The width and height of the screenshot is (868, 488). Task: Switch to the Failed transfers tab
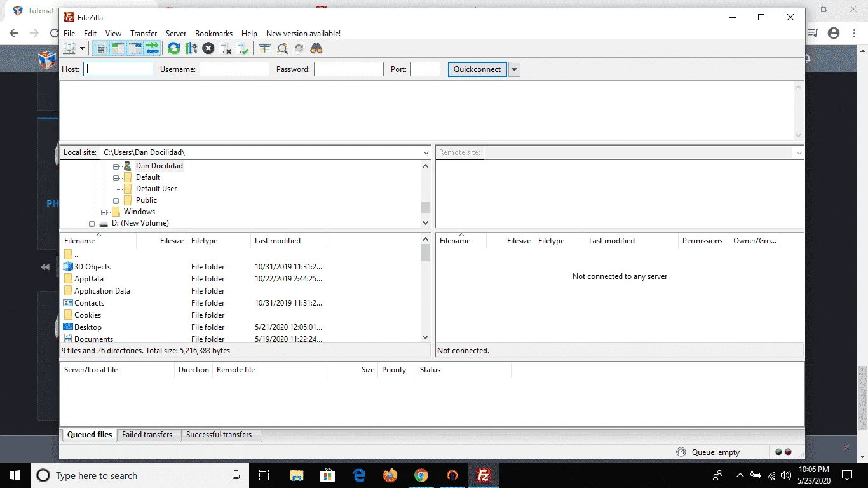(147, 435)
